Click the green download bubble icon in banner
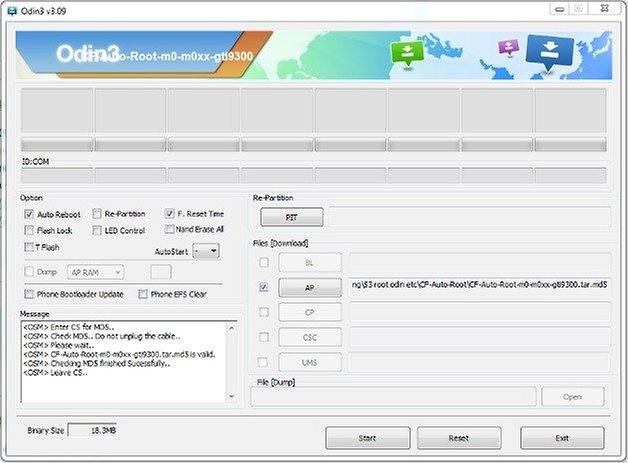The height and width of the screenshot is (463, 628). [x=407, y=53]
